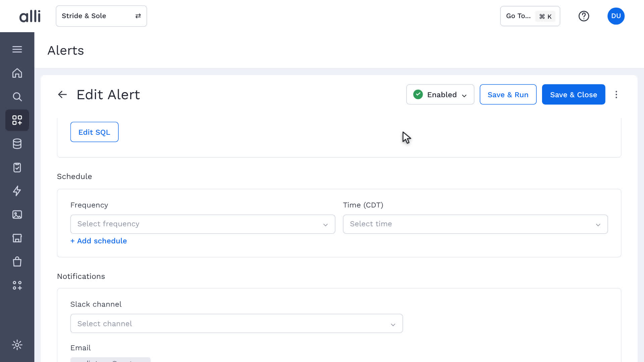Click the + Add schedule link

99,241
